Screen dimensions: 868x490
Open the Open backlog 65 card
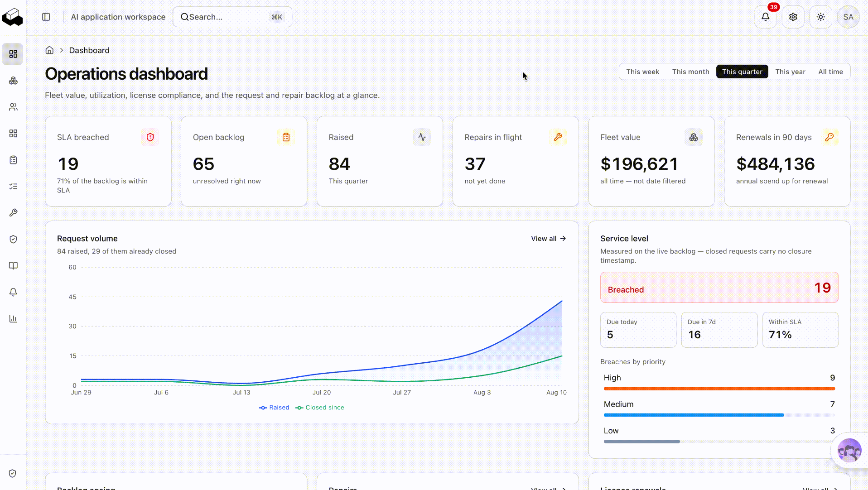coord(244,161)
